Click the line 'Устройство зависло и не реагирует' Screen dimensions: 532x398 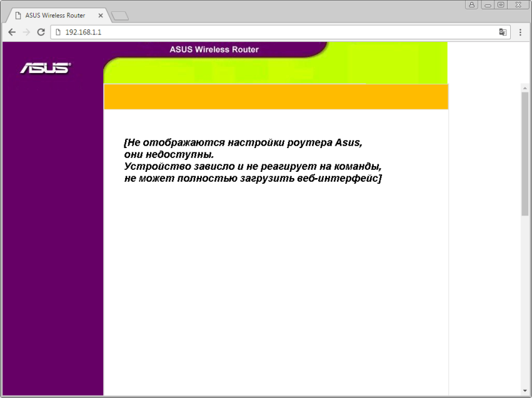[253, 166]
